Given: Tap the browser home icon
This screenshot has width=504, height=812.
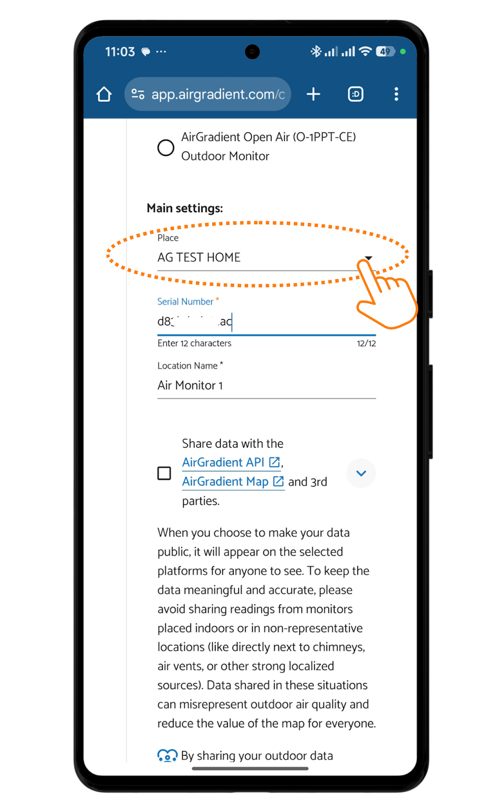Looking at the screenshot, I should pos(104,94).
